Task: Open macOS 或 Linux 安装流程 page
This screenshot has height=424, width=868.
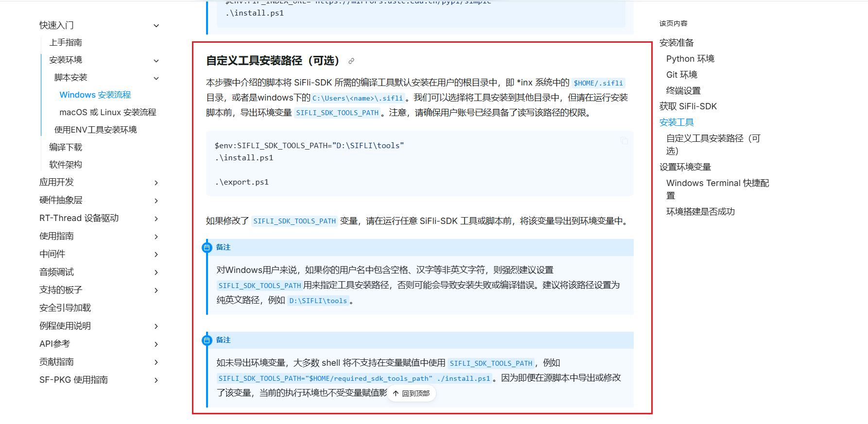Action: tap(107, 113)
